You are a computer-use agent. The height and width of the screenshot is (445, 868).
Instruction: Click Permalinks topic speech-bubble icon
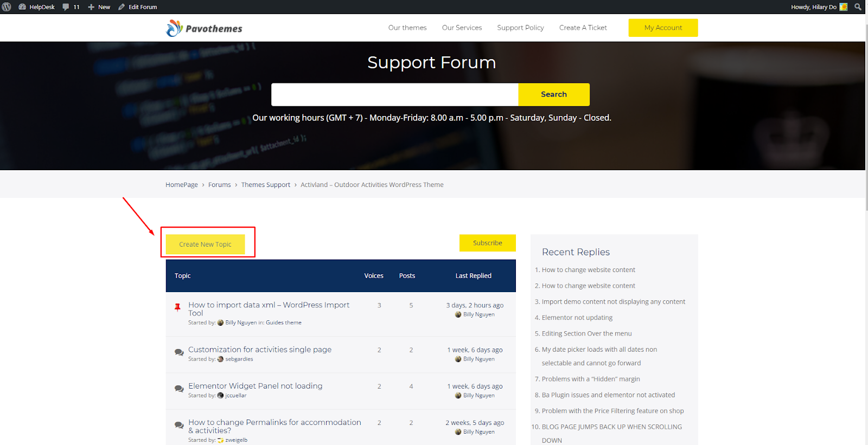coord(179,425)
